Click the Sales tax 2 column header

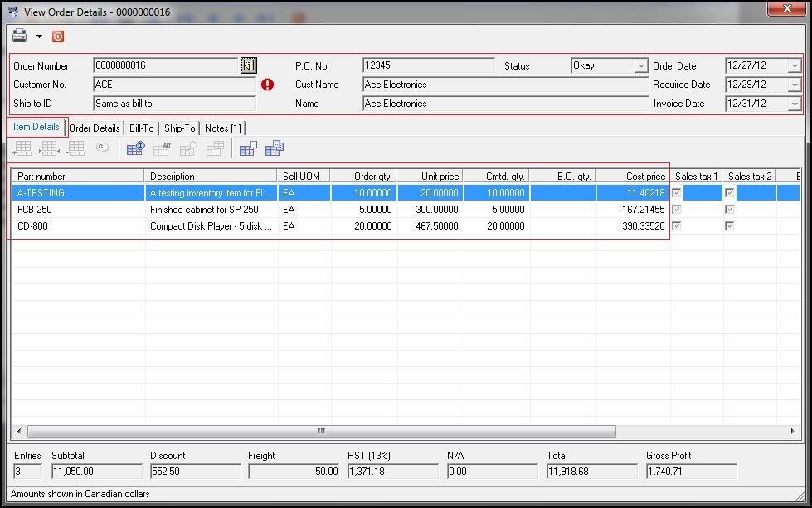coord(749,177)
